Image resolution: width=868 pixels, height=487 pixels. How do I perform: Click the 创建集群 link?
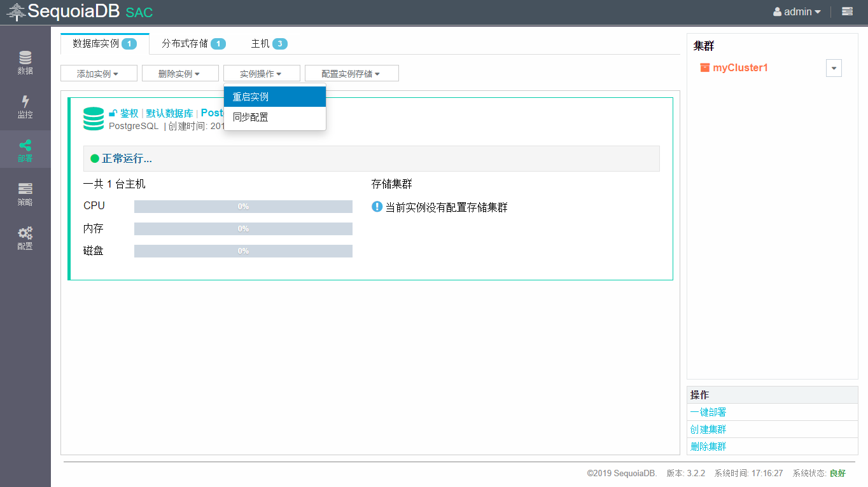click(708, 429)
